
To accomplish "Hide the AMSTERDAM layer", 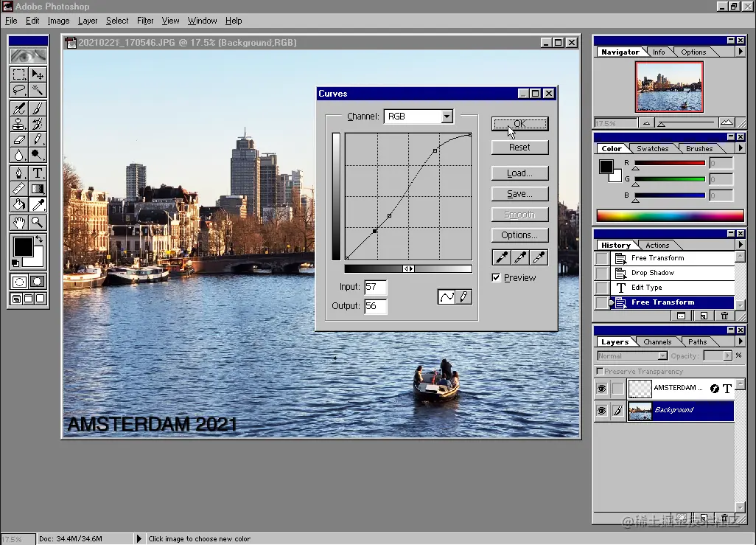I will coord(601,389).
